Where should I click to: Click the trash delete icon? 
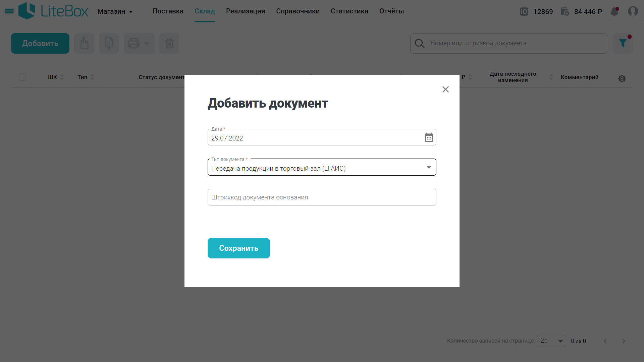169,43
